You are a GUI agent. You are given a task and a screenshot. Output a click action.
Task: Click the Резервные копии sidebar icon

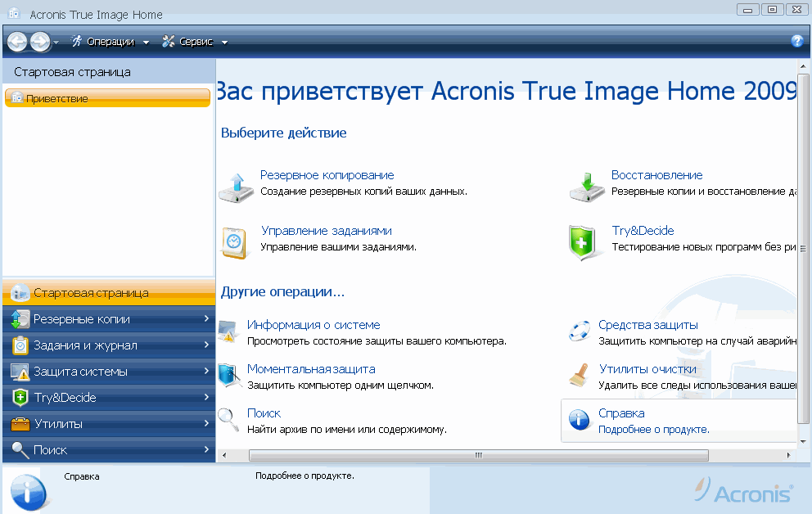coord(20,319)
